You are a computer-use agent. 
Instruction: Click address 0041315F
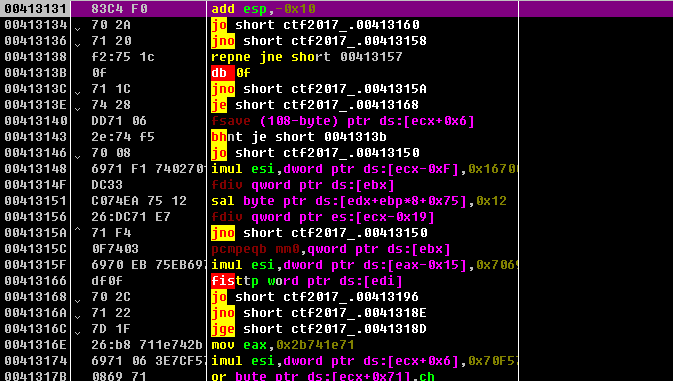pos(36,265)
